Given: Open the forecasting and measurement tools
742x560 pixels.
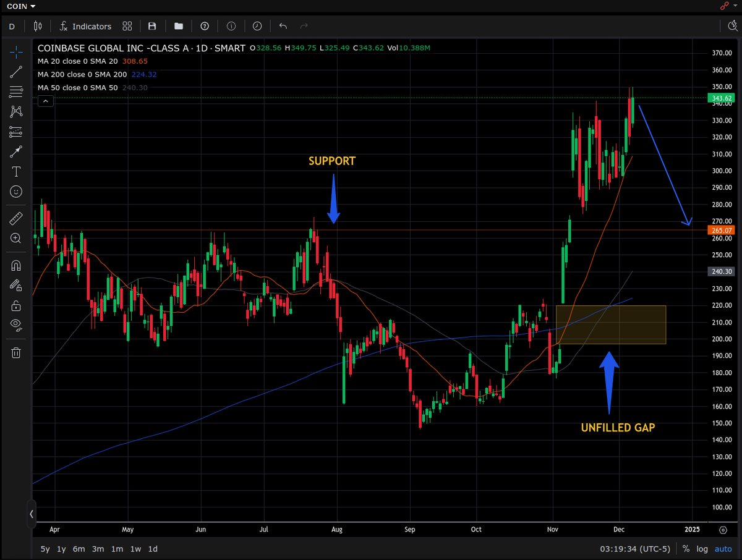Looking at the screenshot, I should 16,132.
